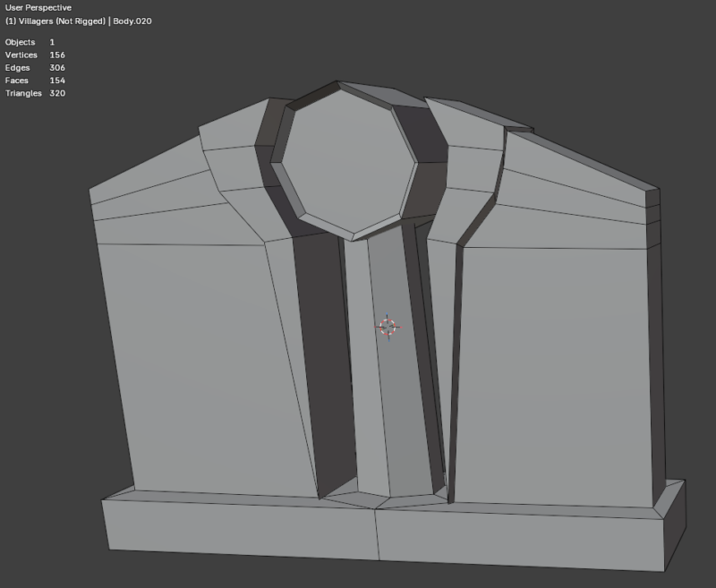Click the vertex count "156"
The width and height of the screenshot is (716, 588).
coord(57,55)
